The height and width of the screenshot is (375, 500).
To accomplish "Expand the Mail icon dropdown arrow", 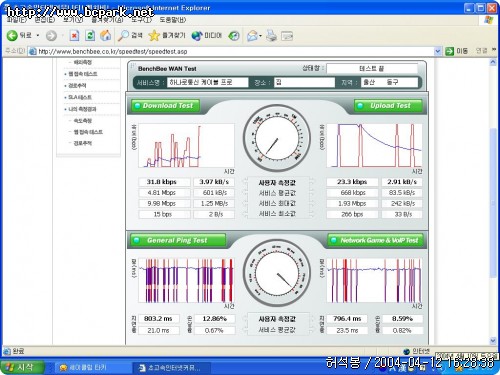I will click(x=260, y=36).
